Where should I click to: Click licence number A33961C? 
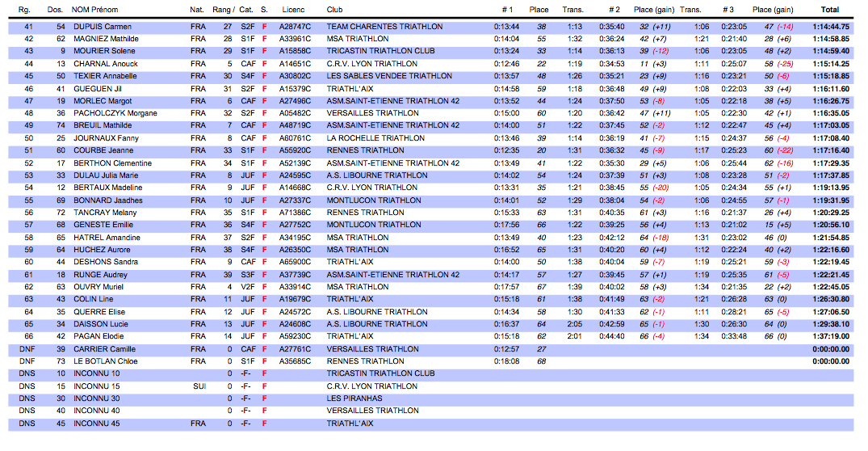[295, 39]
